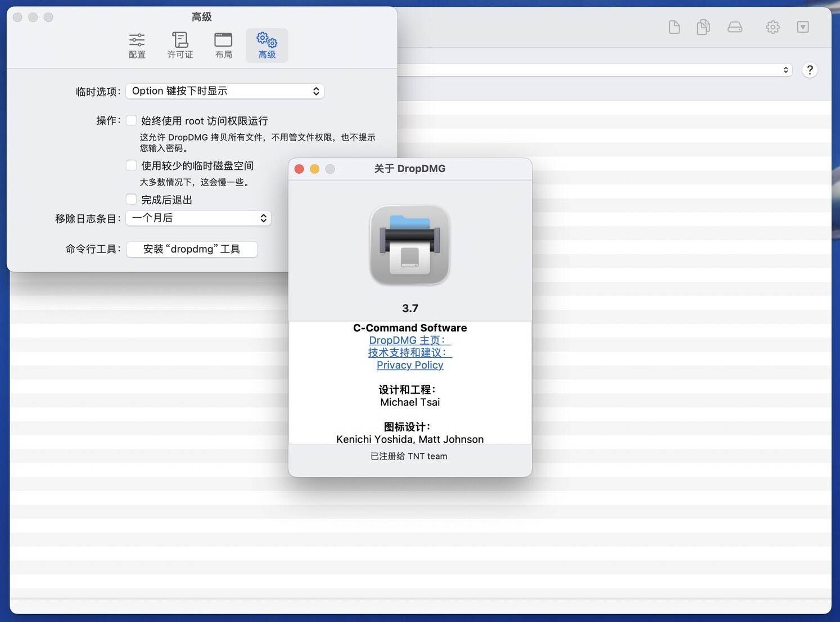Viewport: 840px width, 622px height.
Task: Click the boxed down-arrow toolbar icon
Action: 803,27
